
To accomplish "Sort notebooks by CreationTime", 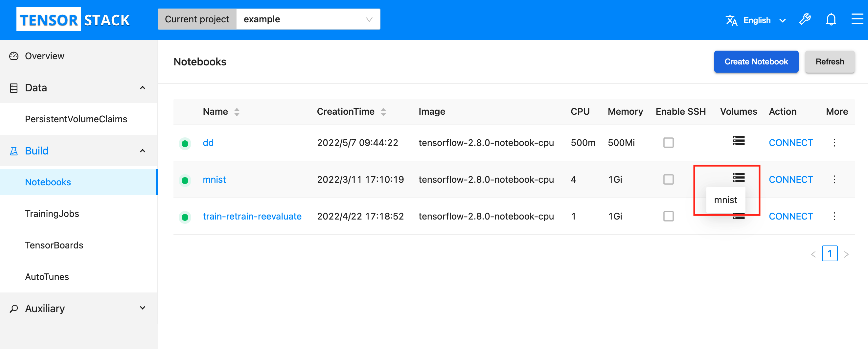I will click(383, 112).
